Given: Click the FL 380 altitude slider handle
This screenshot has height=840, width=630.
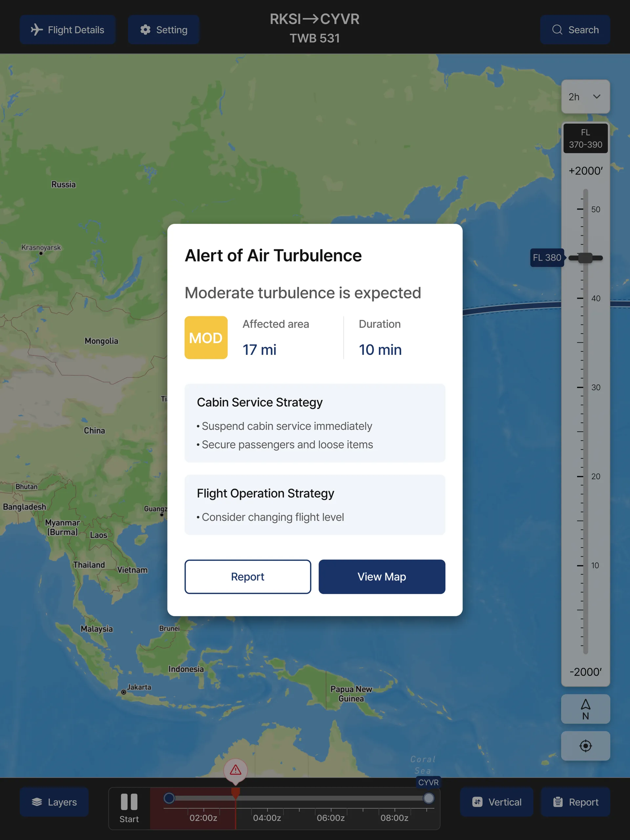Looking at the screenshot, I should click(585, 258).
